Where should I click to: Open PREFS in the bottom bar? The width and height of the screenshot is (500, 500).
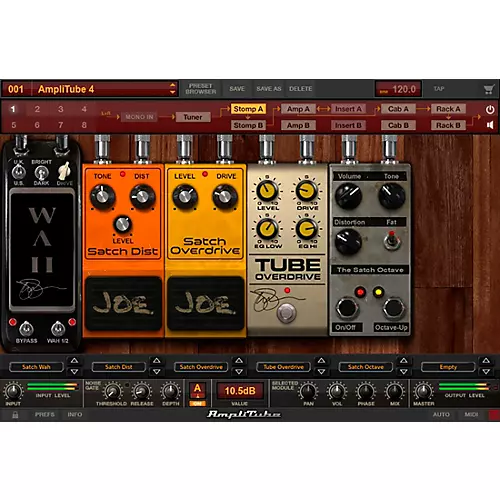44,415
